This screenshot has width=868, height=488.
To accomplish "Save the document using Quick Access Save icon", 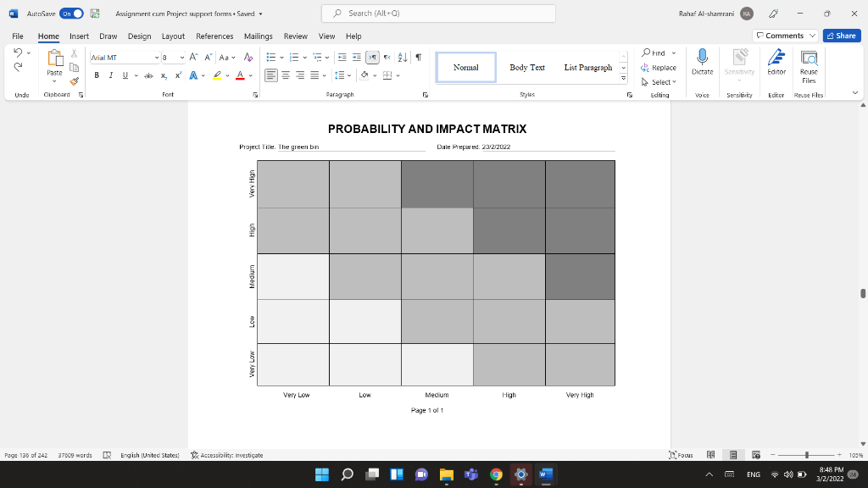I will (x=96, y=14).
